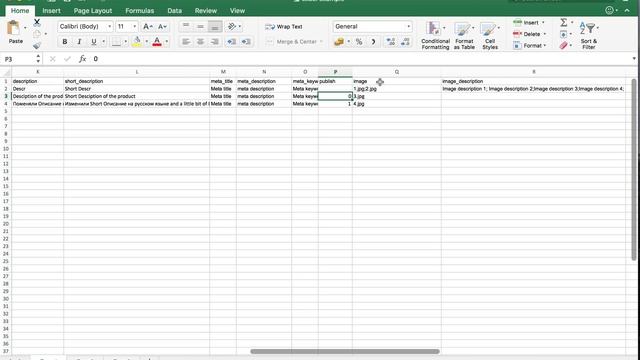
Task: Open the Borders dropdown arrow
Action: pyautogui.click(x=125, y=42)
